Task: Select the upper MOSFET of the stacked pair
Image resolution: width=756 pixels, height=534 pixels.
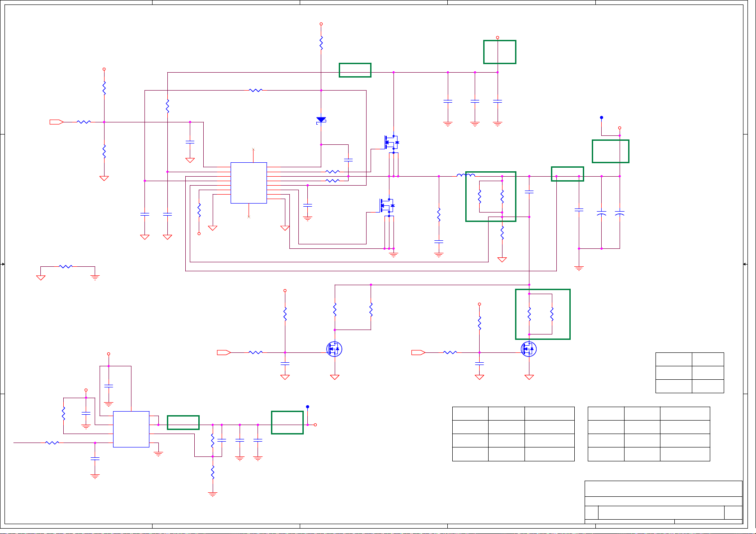Action: [391, 143]
